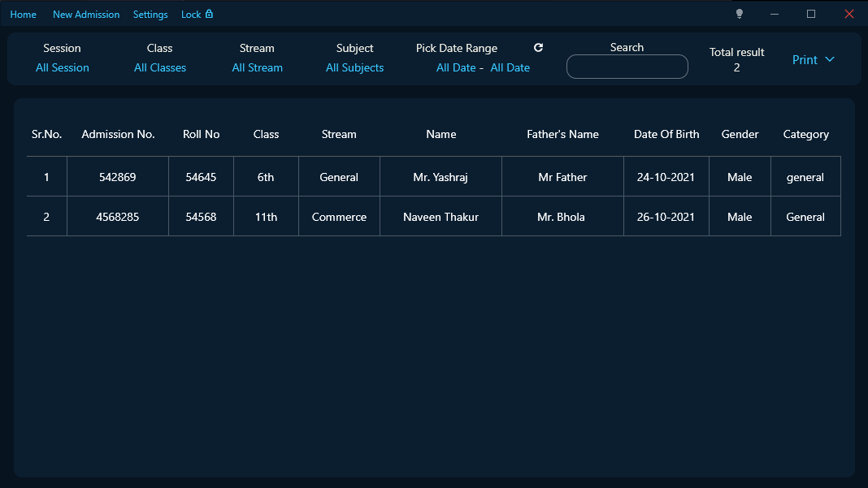Select the Naveen Thakur student row

pyautogui.click(x=441, y=217)
